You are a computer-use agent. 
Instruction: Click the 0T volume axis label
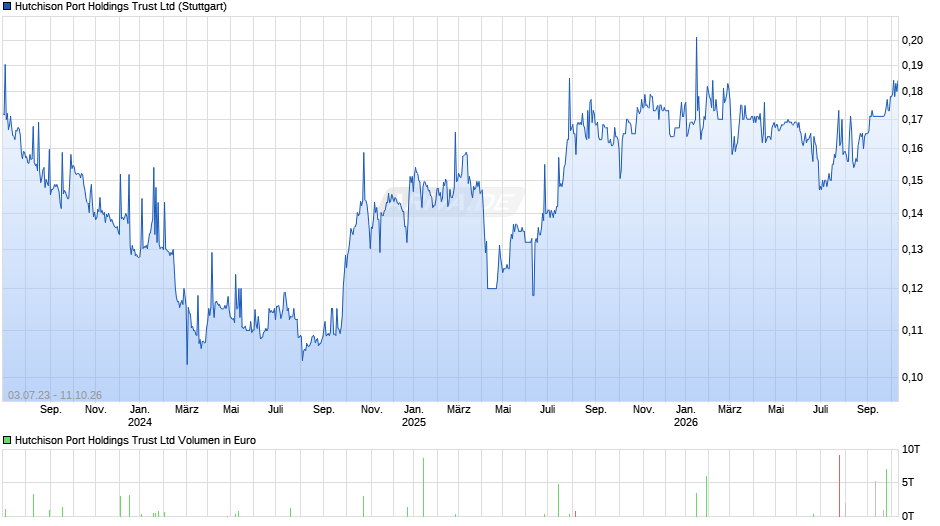pos(908,516)
